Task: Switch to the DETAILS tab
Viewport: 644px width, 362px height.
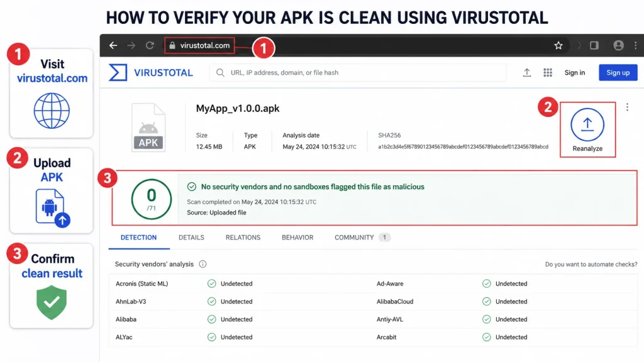Action: [x=191, y=238]
